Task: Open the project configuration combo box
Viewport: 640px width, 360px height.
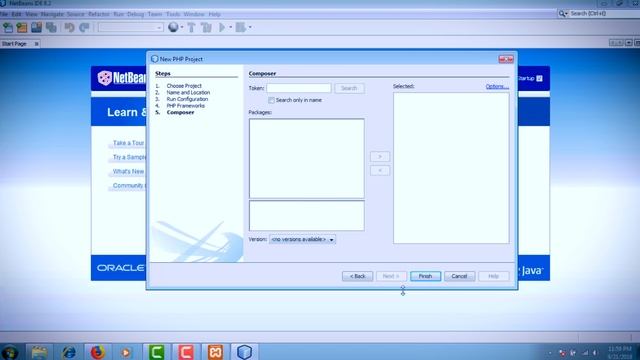Action: (131, 27)
